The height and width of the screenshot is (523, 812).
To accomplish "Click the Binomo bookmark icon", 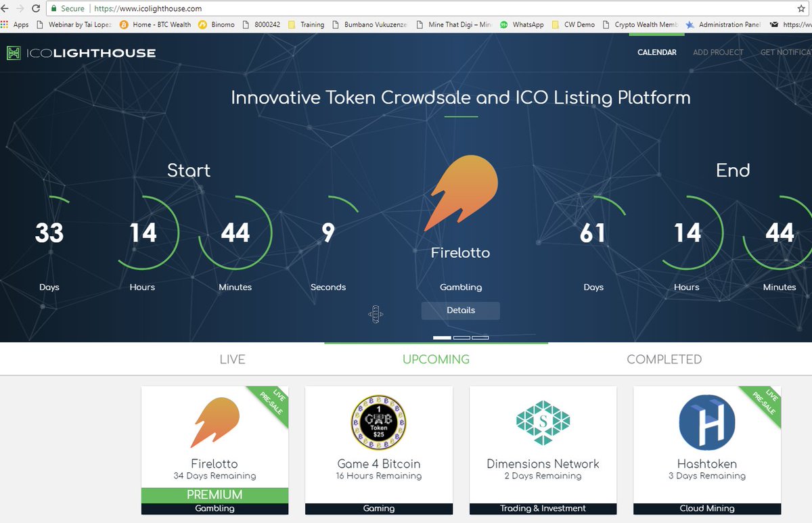I will tap(202, 24).
